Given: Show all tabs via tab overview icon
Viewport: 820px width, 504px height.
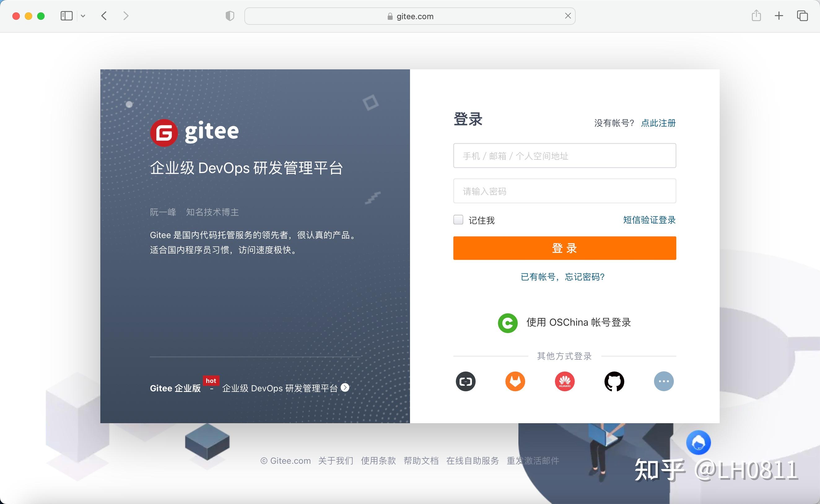Looking at the screenshot, I should [x=802, y=16].
